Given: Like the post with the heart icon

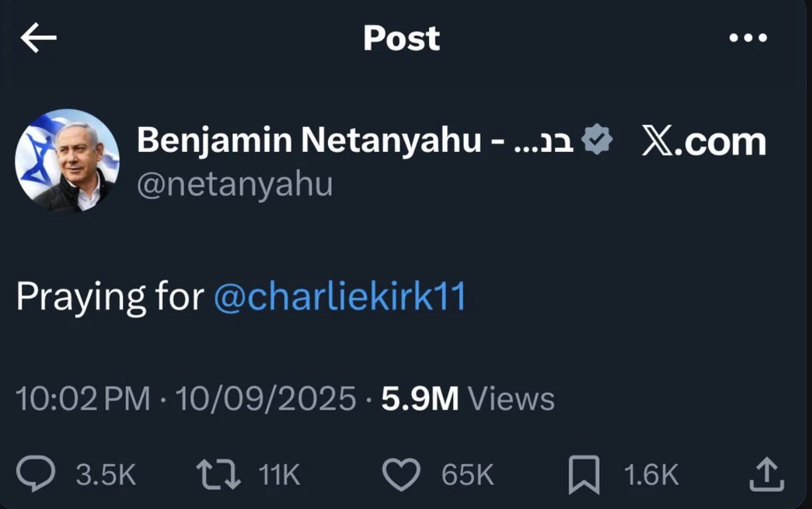Looking at the screenshot, I should 401,475.
